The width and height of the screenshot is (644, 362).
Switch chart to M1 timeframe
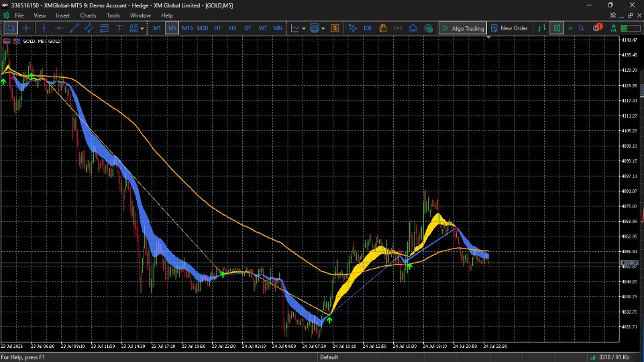click(x=157, y=28)
